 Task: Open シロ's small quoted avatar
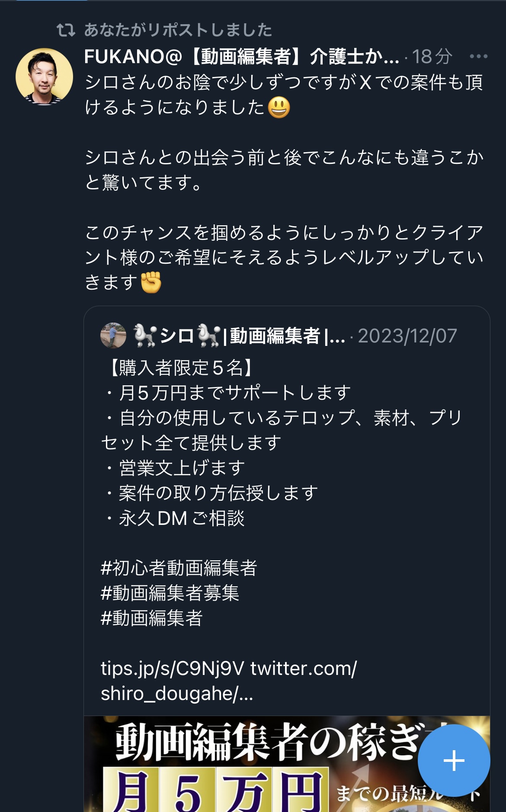(113, 335)
